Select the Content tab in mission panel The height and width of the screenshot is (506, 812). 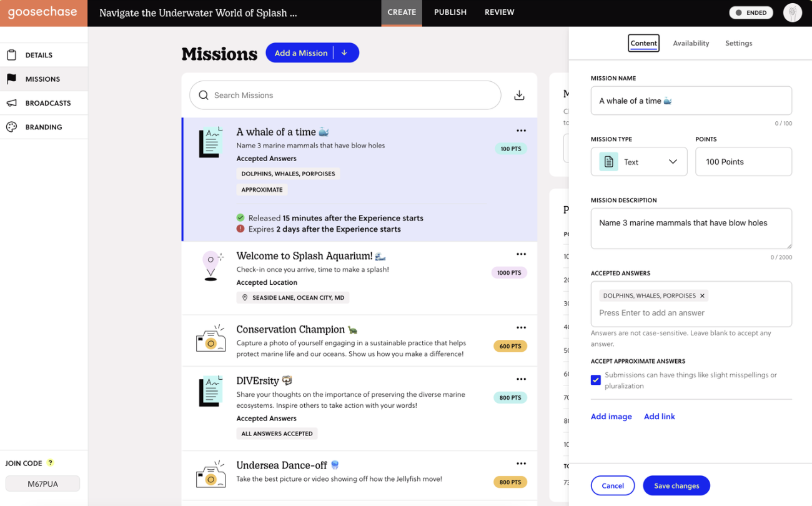pos(643,43)
